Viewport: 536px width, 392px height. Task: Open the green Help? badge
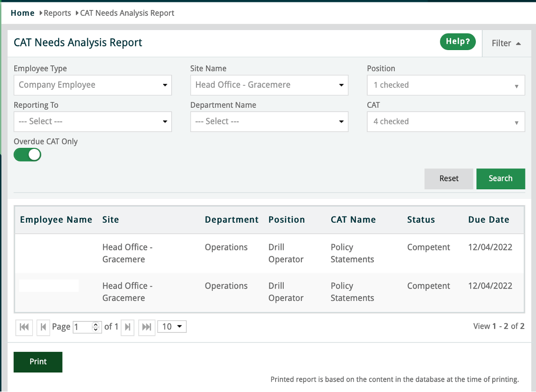pos(458,42)
